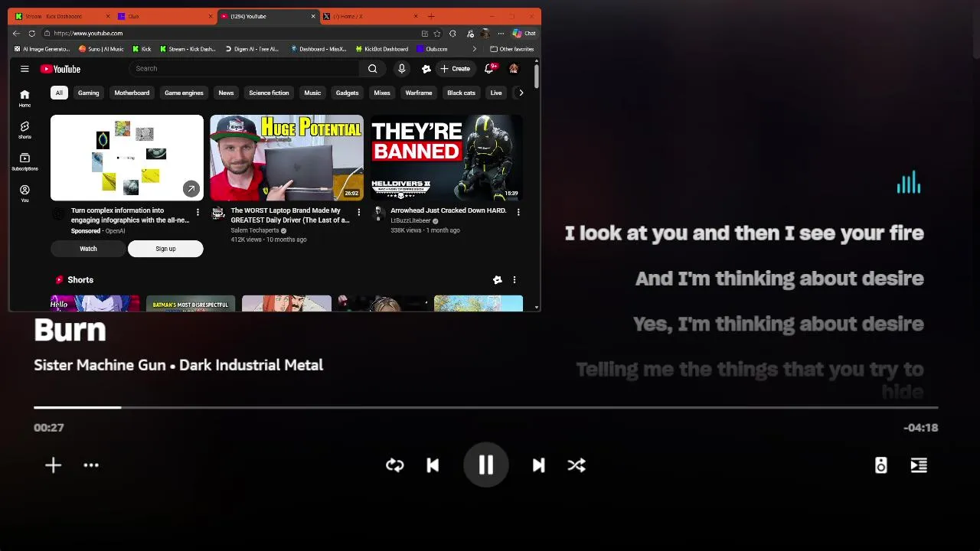Focus the YouTube search field
Image resolution: width=980 pixels, height=551 pixels.
click(245, 69)
